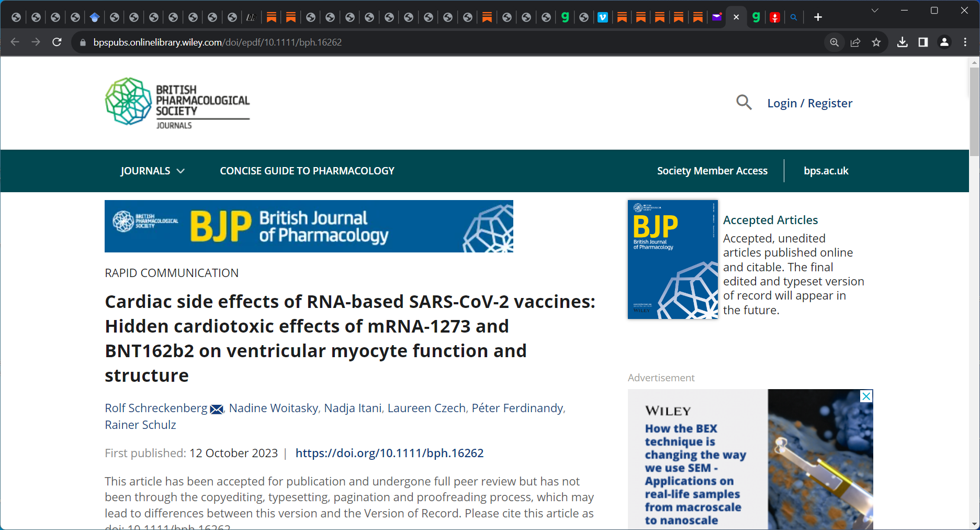Open author Nadja Itani
This screenshot has height=530, width=980.
coord(353,408)
